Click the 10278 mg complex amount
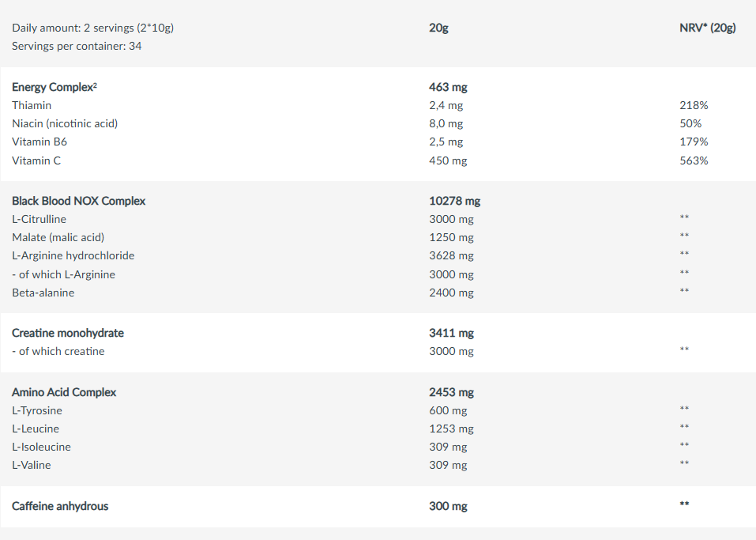The image size is (756, 540). pos(454,201)
